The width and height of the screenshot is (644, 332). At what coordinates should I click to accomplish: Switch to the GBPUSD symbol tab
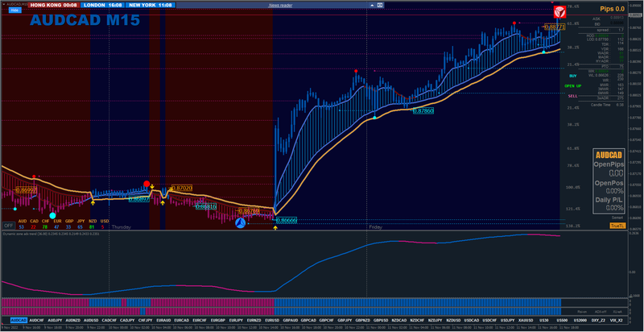381,320
